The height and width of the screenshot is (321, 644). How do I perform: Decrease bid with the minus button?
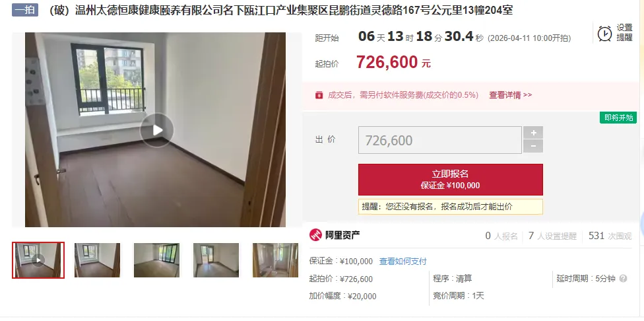533,147
